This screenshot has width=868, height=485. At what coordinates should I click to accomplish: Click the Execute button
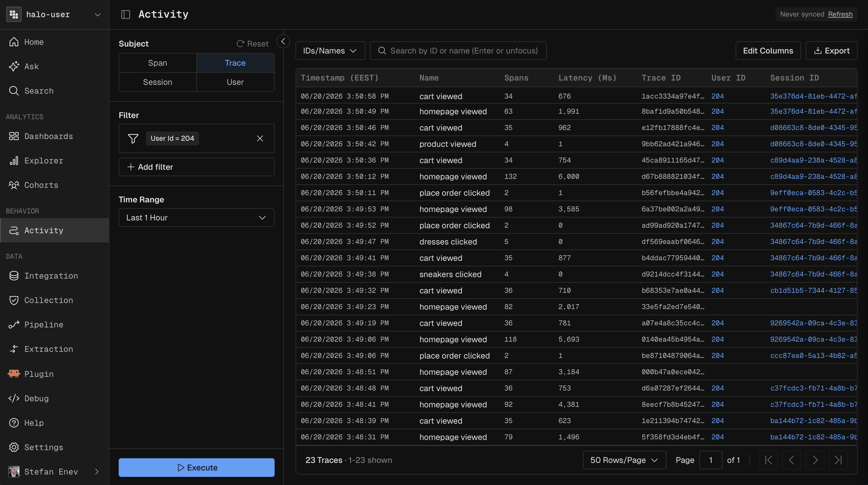196,468
